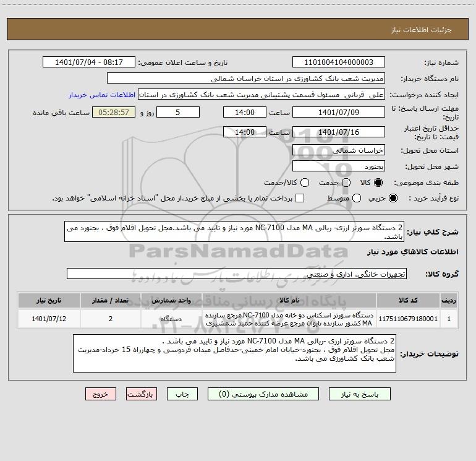Click the unit cell دستگاه
Image resolution: width=476 pixels, height=461 pixels.
coord(171,319)
